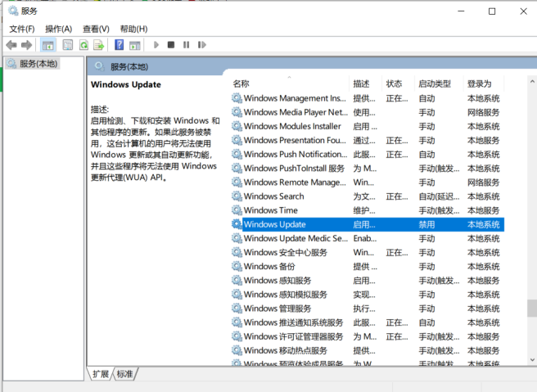
Task: Click 网络服务 login of Windows Media Player
Action: (483, 112)
